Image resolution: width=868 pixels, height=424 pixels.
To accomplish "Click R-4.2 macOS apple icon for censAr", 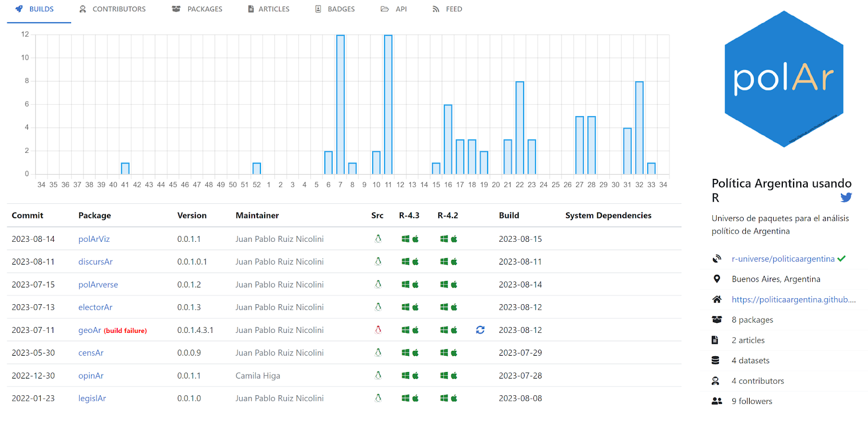I will (x=454, y=353).
